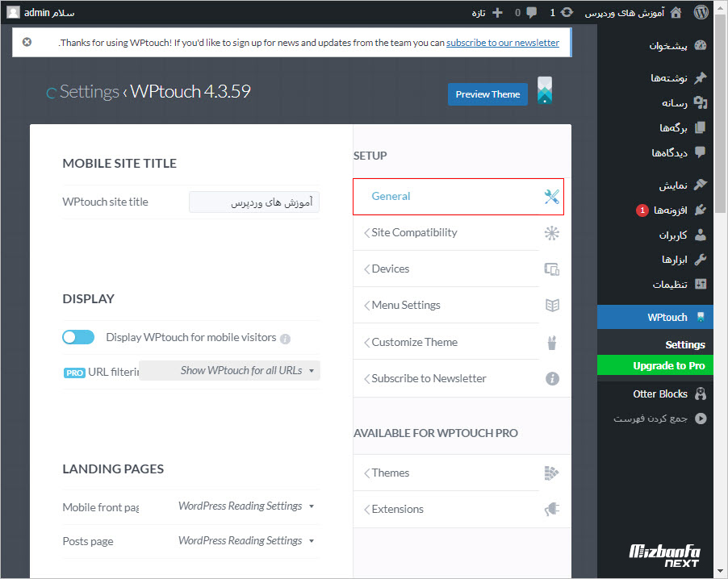The height and width of the screenshot is (579, 728).
Task: Click the PRO badge next to URL filtering
Action: (74, 373)
